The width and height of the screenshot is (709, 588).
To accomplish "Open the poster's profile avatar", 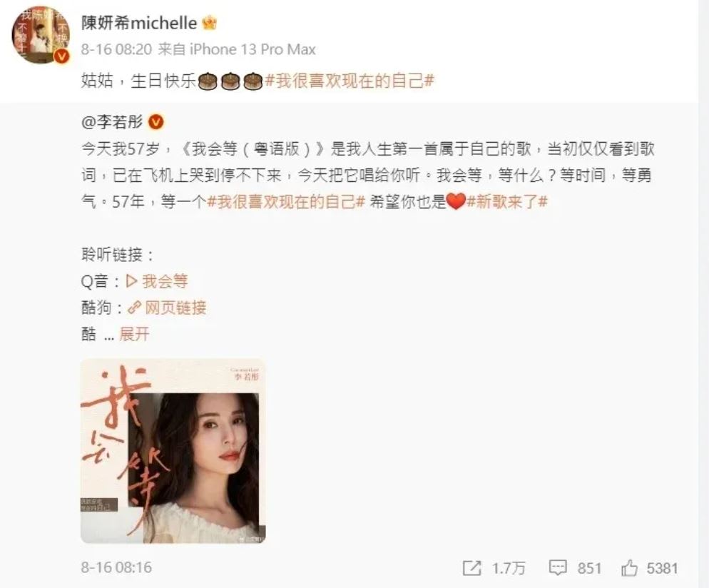I will [41, 35].
